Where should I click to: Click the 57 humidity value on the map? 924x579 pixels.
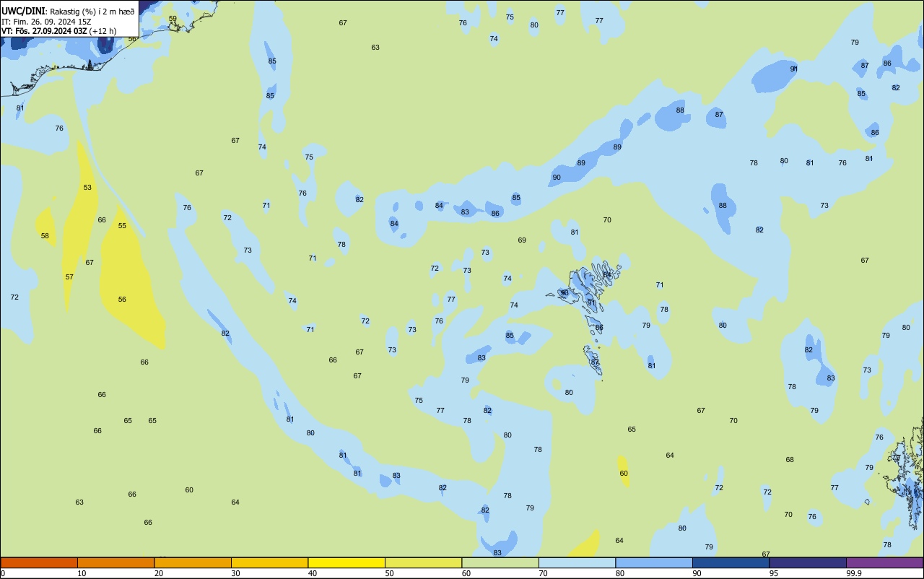[x=69, y=277]
